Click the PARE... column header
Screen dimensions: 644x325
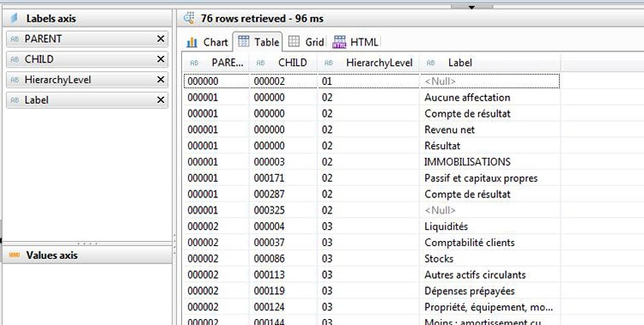click(x=216, y=63)
